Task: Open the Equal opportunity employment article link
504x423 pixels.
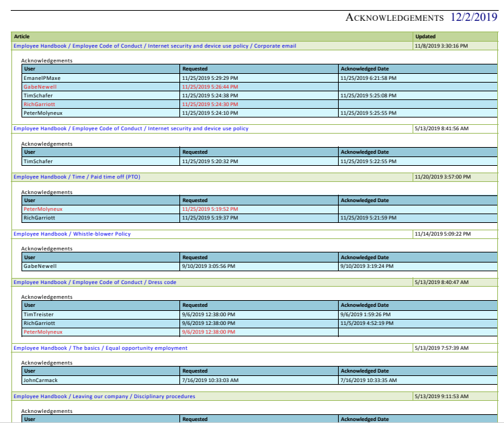Action: pyautogui.click(x=100, y=348)
